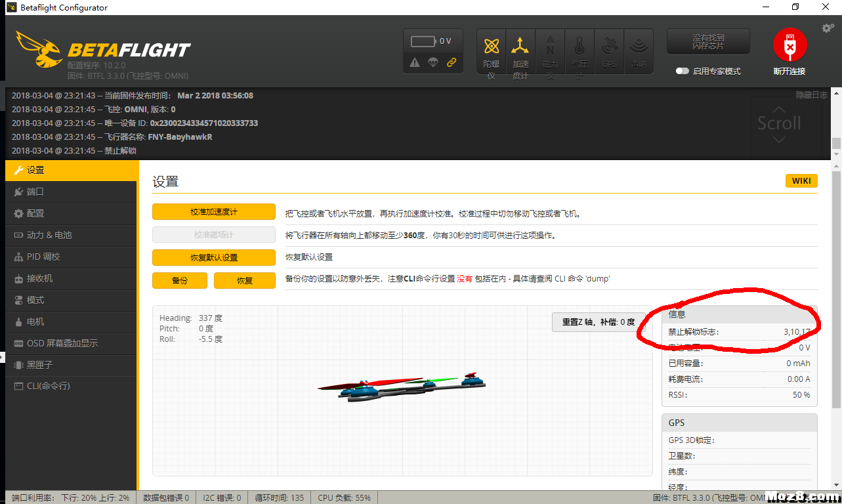
Task: Click log line 唯一设备 ID
Action: pyautogui.click(x=135, y=123)
